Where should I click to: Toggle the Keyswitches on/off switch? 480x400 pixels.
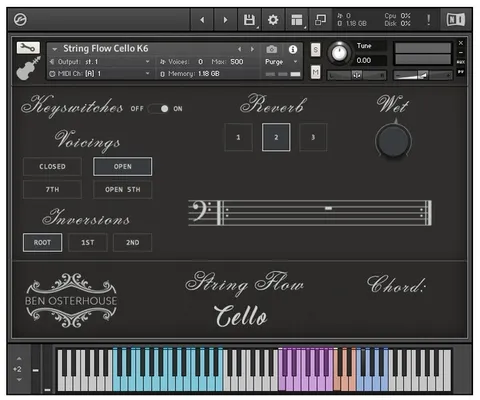(159, 109)
